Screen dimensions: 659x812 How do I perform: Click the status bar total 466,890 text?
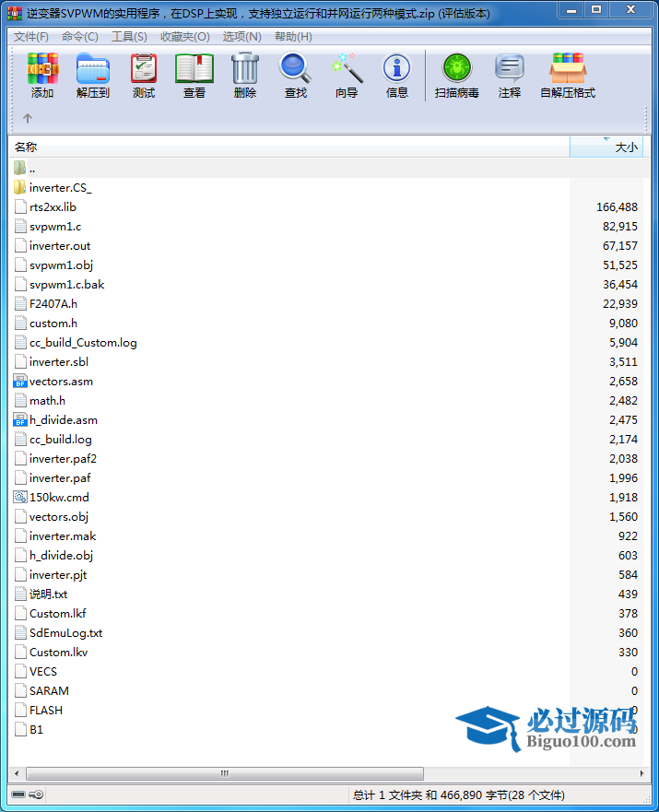click(459, 794)
